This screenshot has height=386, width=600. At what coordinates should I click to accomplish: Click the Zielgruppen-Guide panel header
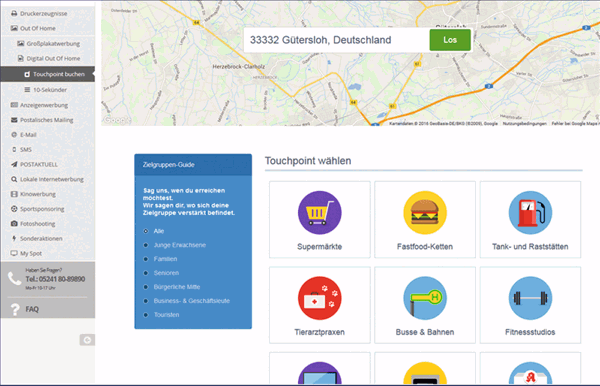(193, 165)
